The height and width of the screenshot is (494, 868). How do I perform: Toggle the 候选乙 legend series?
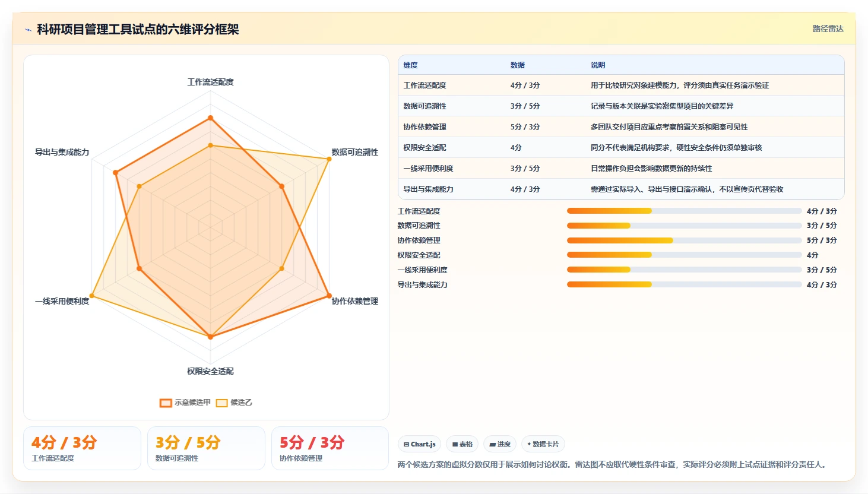click(234, 403)
